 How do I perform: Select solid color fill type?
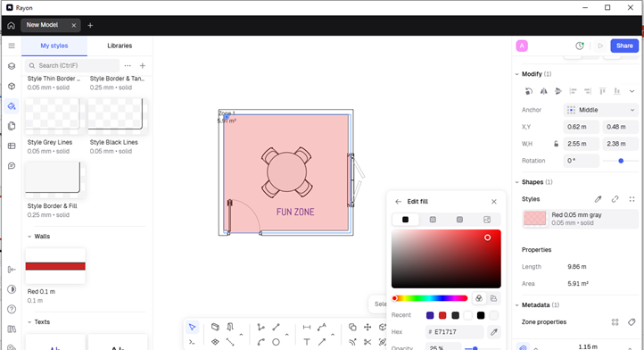(405, 220)
